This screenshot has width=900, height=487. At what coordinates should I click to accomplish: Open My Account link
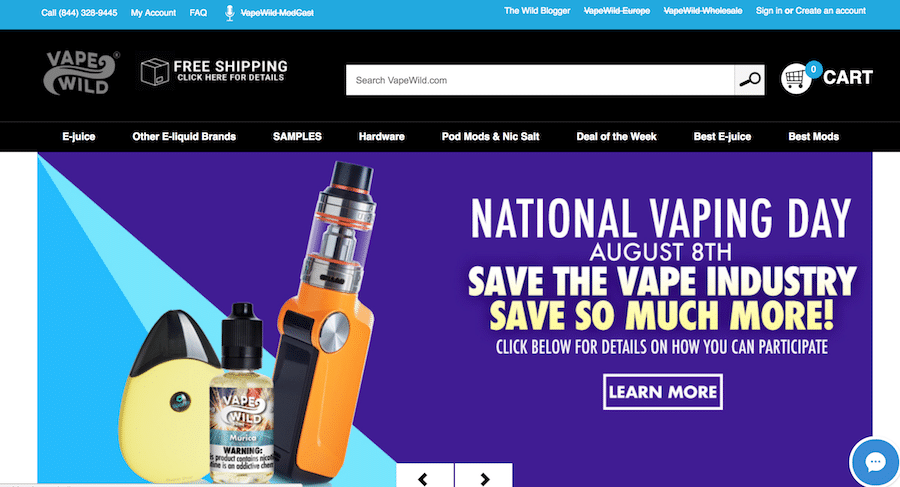click(x=153, y=13)
